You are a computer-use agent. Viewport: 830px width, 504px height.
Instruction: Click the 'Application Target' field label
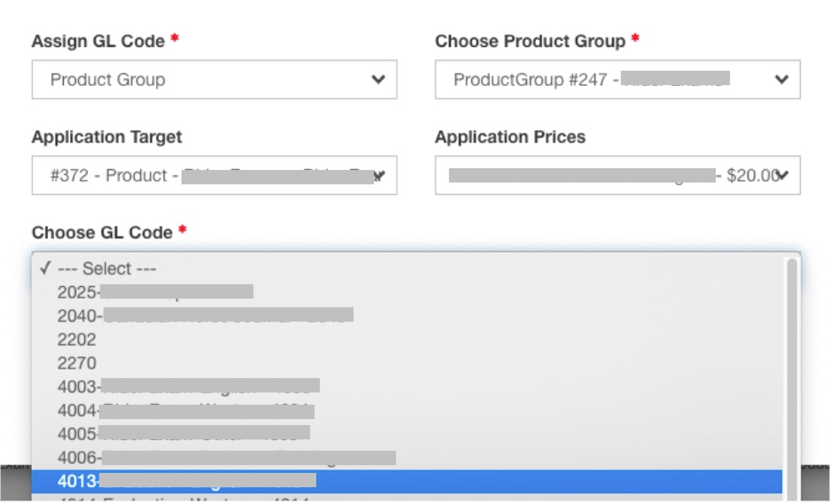tap(106, 137)
